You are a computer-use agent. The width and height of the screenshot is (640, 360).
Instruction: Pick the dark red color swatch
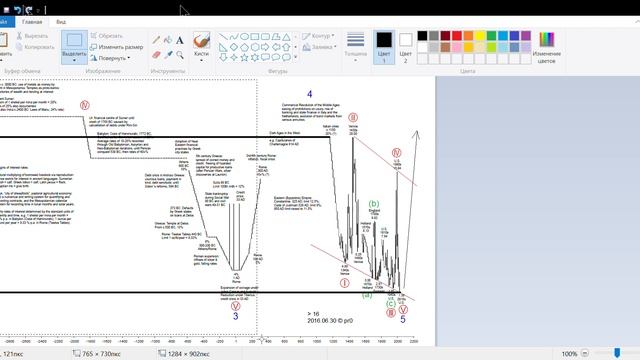click(445, 36)
